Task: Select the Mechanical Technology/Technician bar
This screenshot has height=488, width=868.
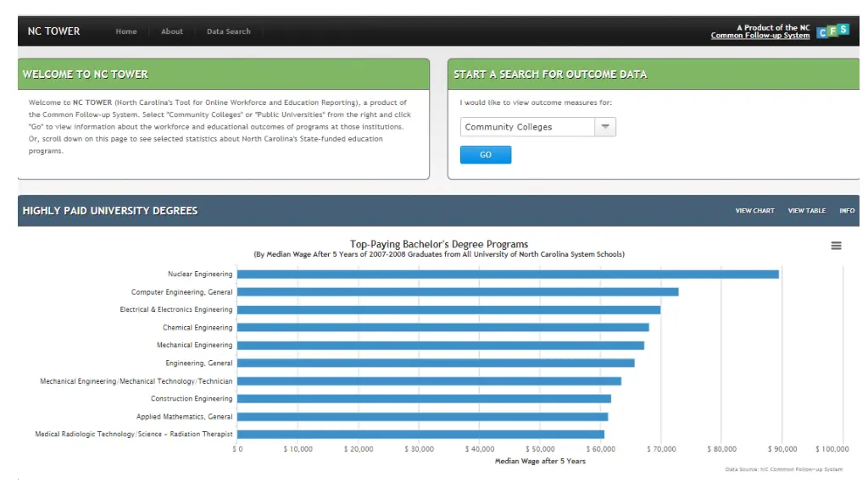Action: [x=429, y=381]
